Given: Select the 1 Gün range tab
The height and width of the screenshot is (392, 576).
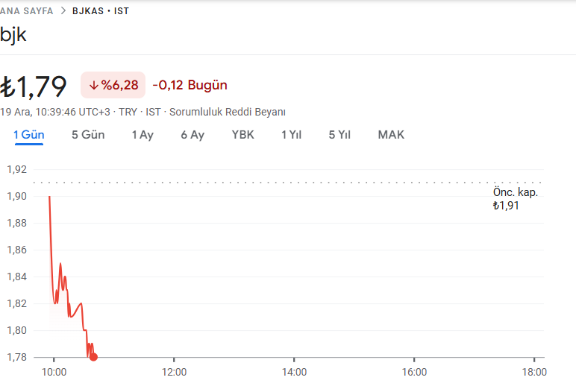Looking at the screenshot, I should (29, 135).
